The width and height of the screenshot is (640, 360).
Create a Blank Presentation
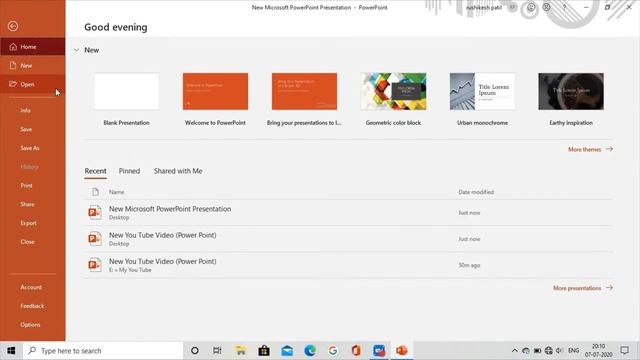click(127, 99)
